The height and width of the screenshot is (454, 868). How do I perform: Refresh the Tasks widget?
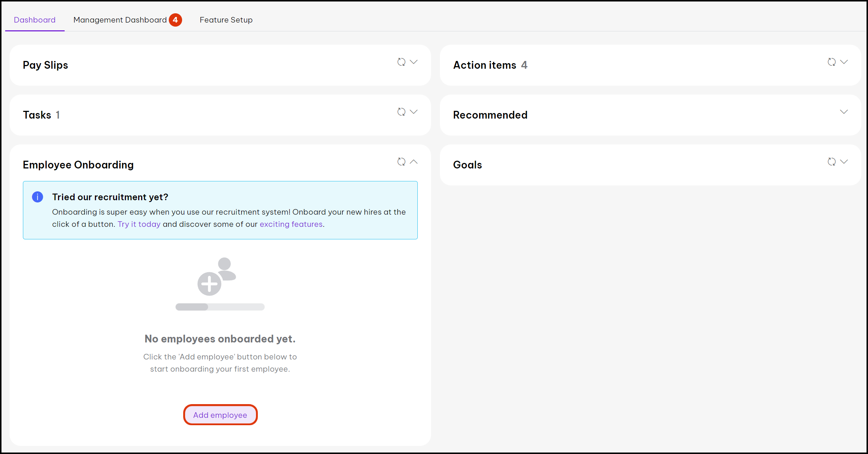click(x=401, y=112)
